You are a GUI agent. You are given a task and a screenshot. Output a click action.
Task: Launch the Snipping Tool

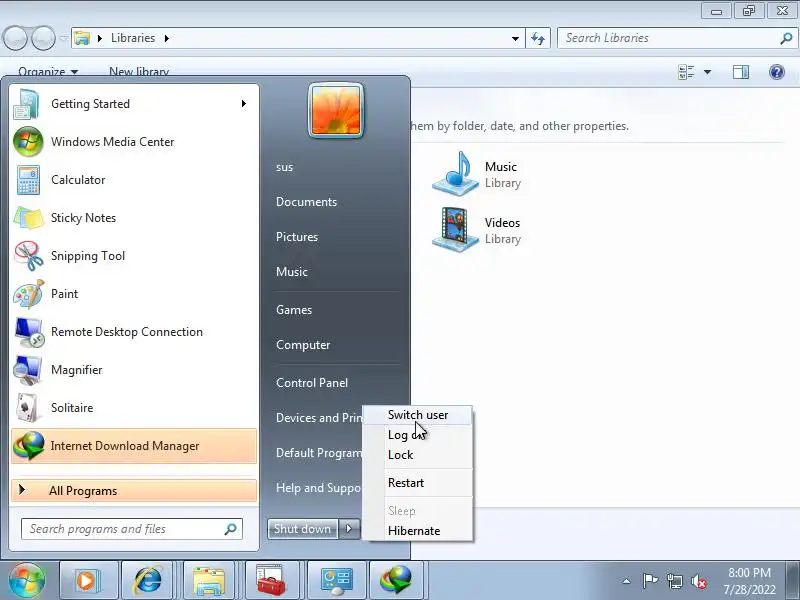pos(134,256)
